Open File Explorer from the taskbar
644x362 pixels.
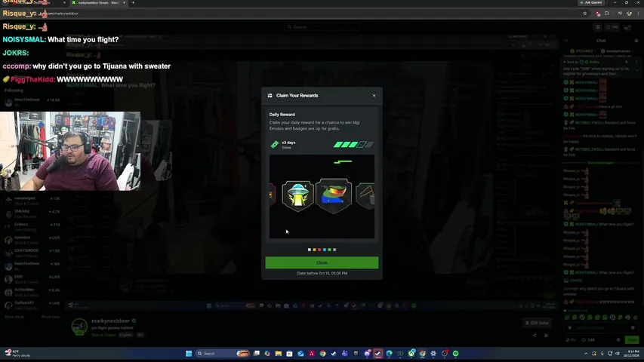tap(279, 354)
